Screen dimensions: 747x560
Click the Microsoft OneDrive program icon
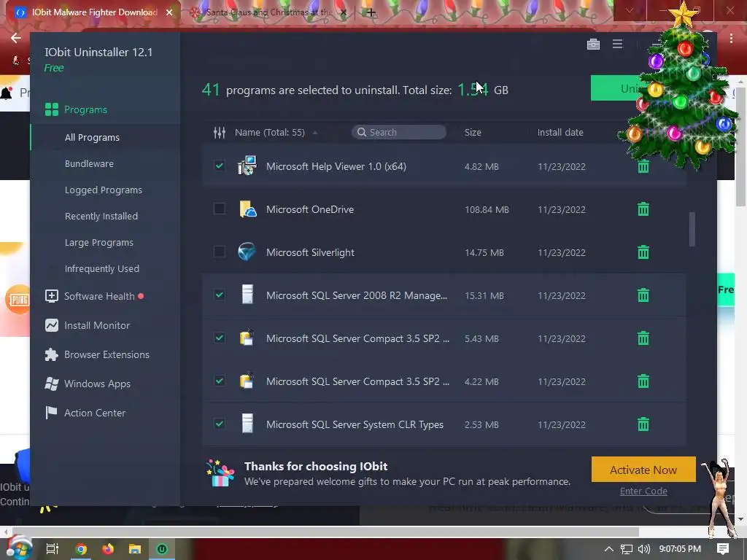(247, 209)
